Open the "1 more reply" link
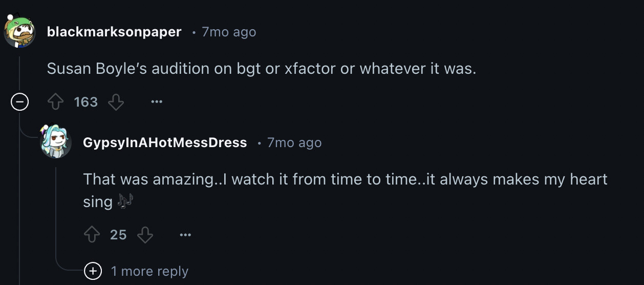This screenshot has height=285, width=644. point(149,271)
